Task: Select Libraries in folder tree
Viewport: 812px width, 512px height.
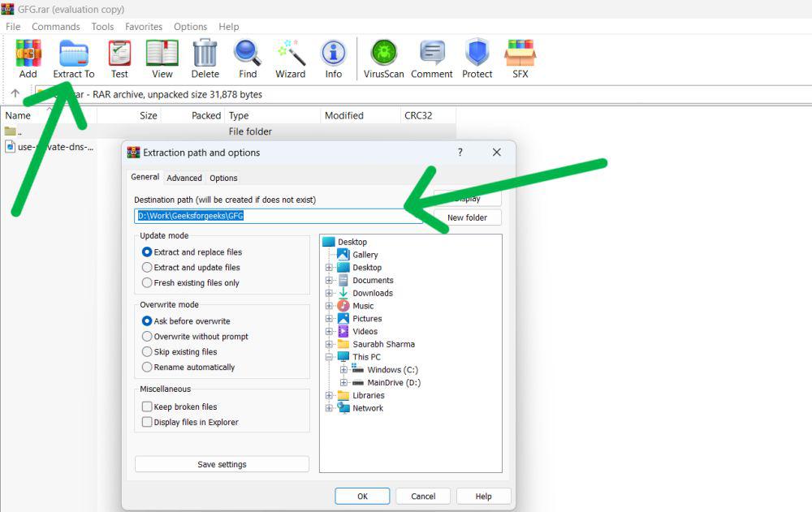Action: coord(368,395)
